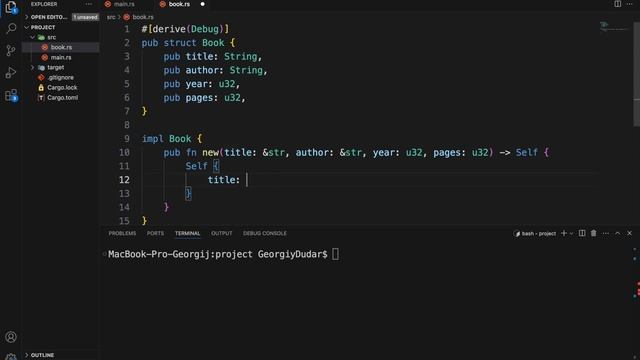Close the terminal panel
Screen dimensions: 640x360
tap(629, 233)
